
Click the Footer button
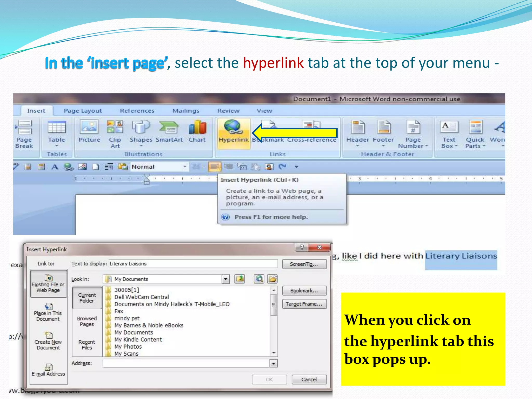[x=383, y=133]
